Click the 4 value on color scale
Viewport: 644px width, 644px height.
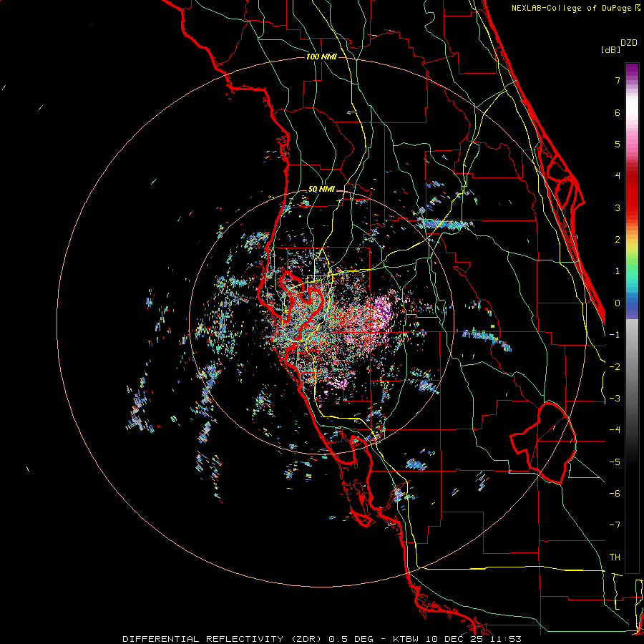click(x=618, y=176)
